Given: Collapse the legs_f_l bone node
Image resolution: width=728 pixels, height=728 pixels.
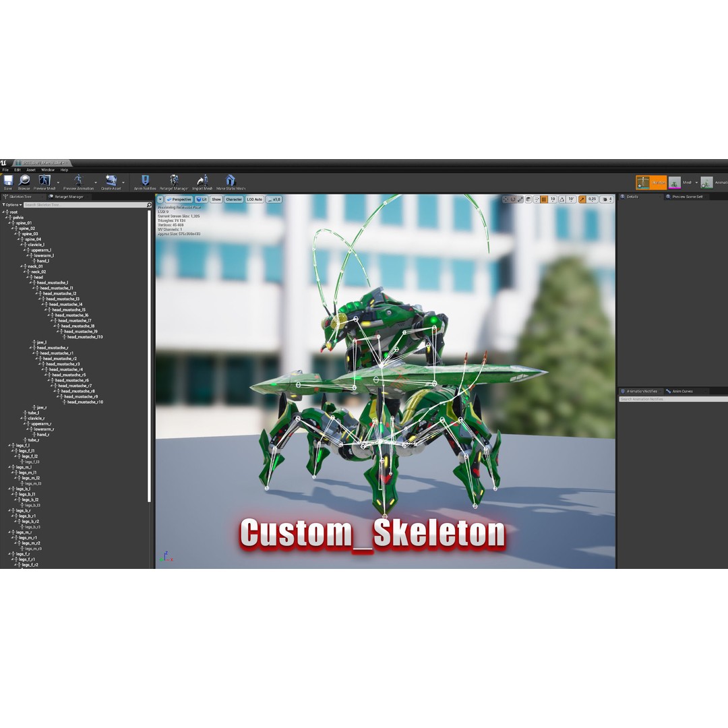Looking at the screenshot, I should click(x=9, y=446).
